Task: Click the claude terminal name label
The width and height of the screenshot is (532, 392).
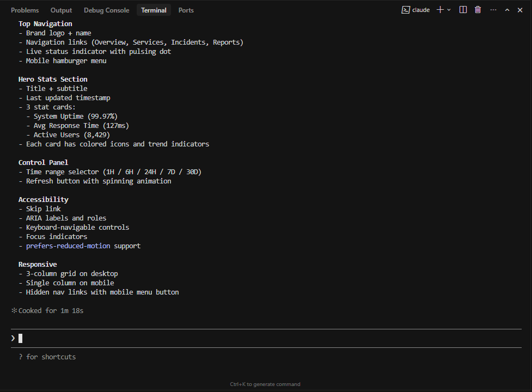Action: [x=421, y=10]
